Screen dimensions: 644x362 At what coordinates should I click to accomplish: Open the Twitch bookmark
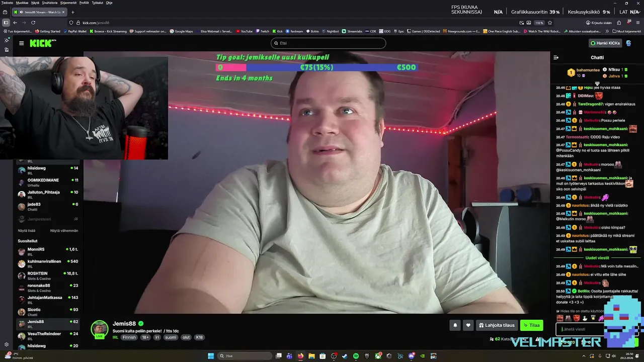[263, 31]
